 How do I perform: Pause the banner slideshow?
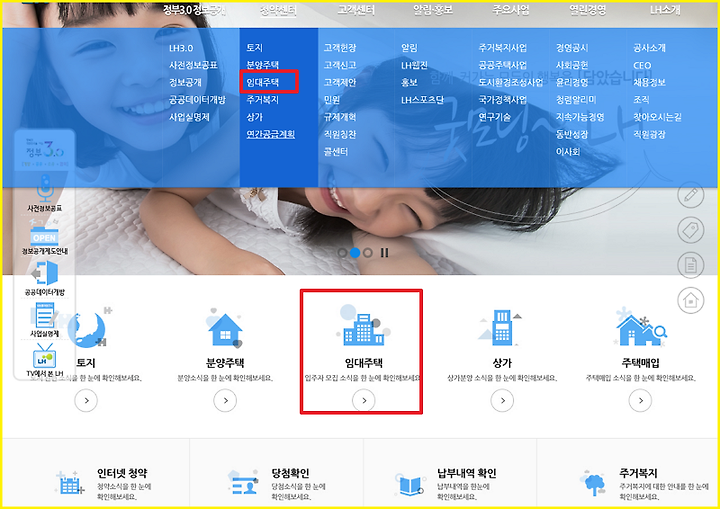(384, 253)
